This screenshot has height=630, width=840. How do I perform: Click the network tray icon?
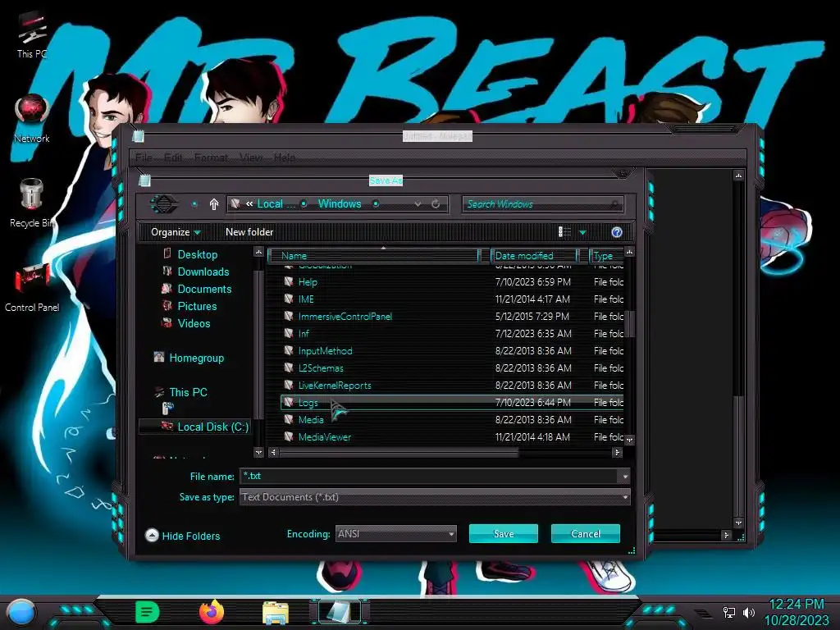coord(729,612)
